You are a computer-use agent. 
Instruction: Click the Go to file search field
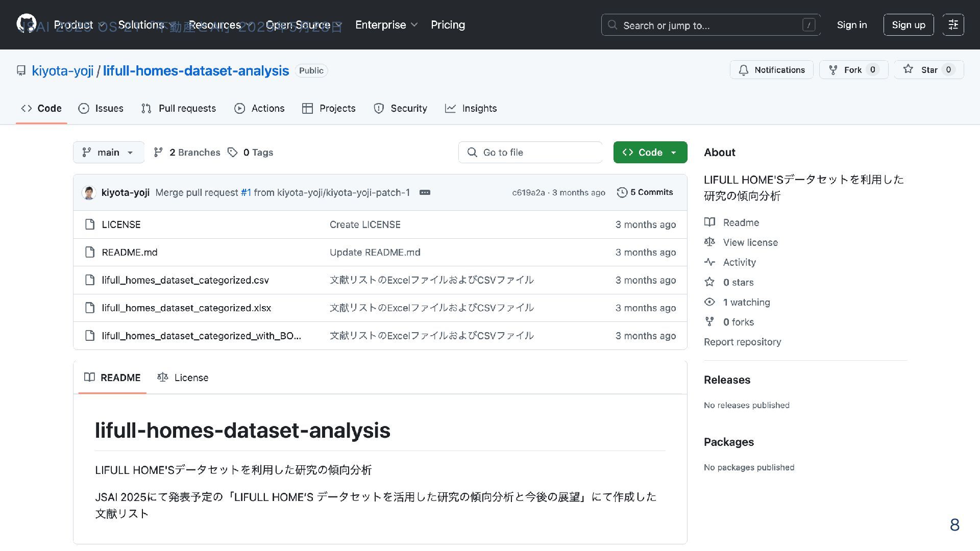tap(531, 153)
